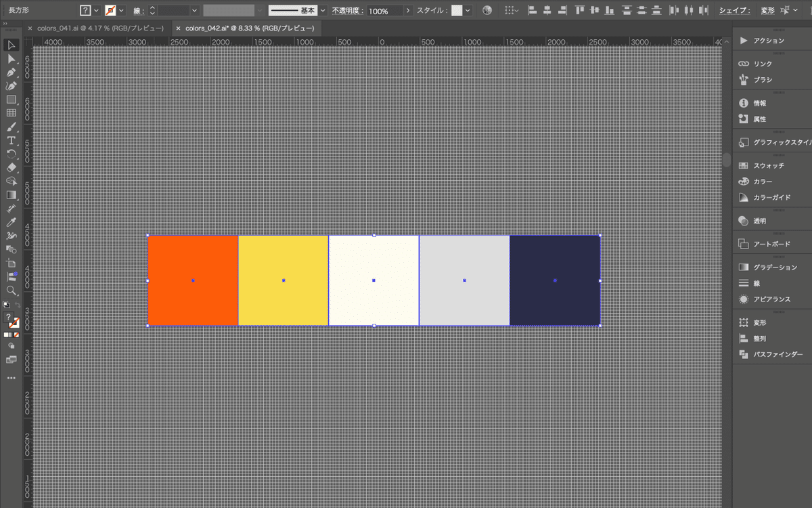Click the yellow square on artboard
Viewport: 812px width, 508px height.
point(284,280)
